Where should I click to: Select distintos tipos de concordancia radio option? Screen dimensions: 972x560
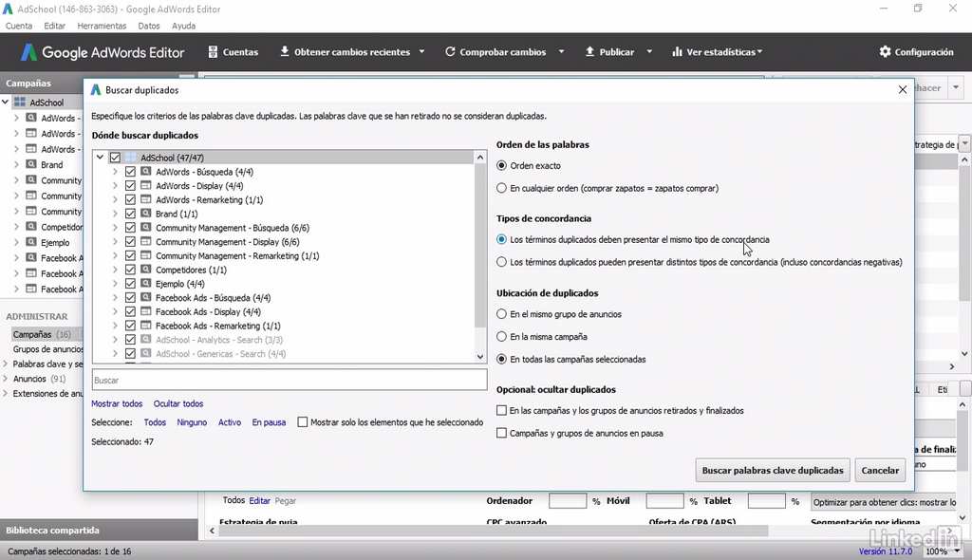click(501, 262)
